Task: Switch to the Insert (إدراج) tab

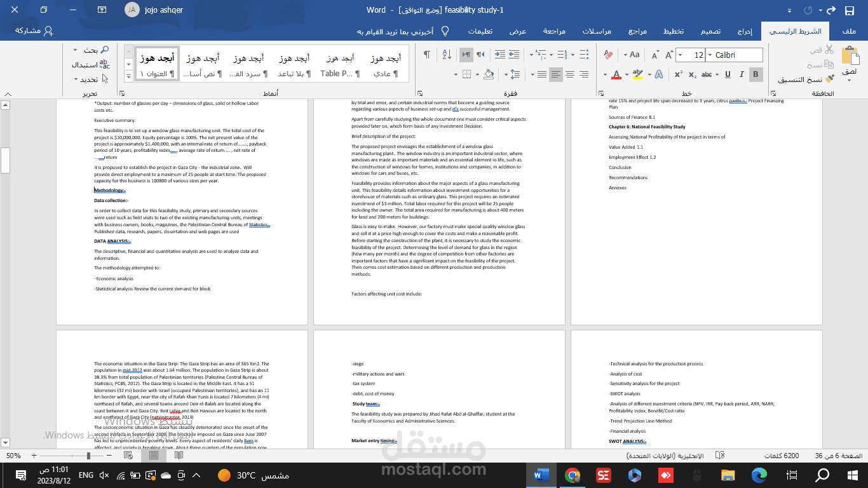Action: (745, 31)
